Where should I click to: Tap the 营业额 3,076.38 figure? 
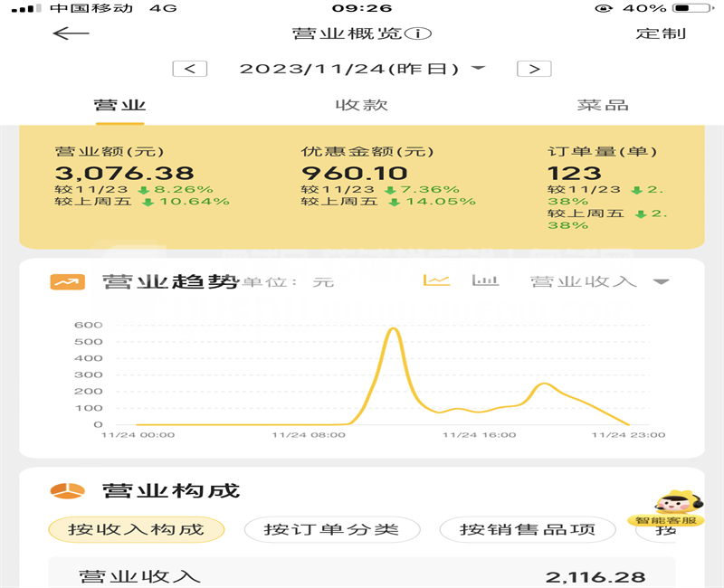[124, 173]
